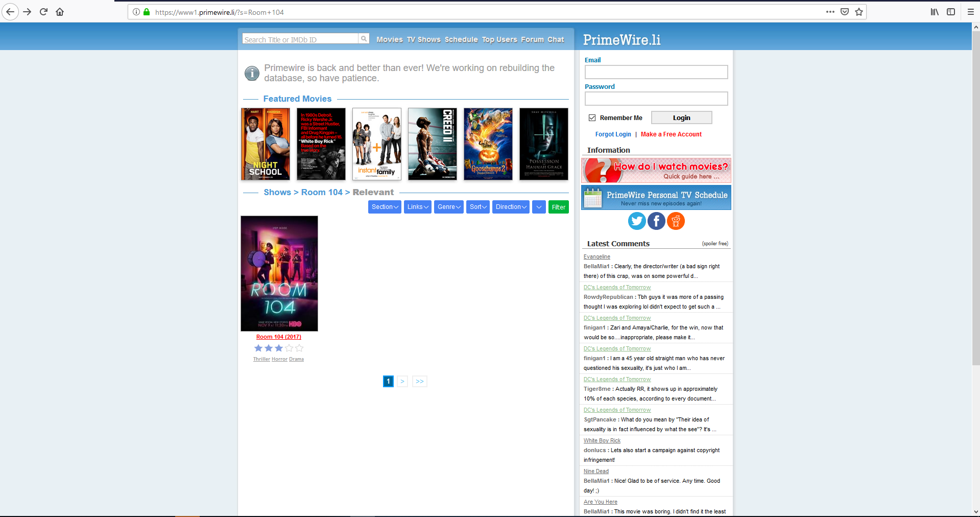
Task: Open the Schedule menu item
Action: (461, 39)
